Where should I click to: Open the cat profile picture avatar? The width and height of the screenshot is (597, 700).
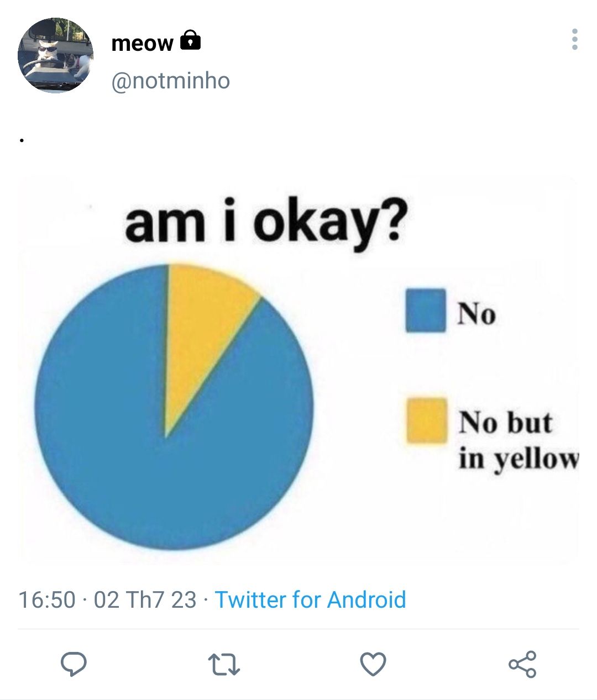pyautogui.click(x=55, y=55)
